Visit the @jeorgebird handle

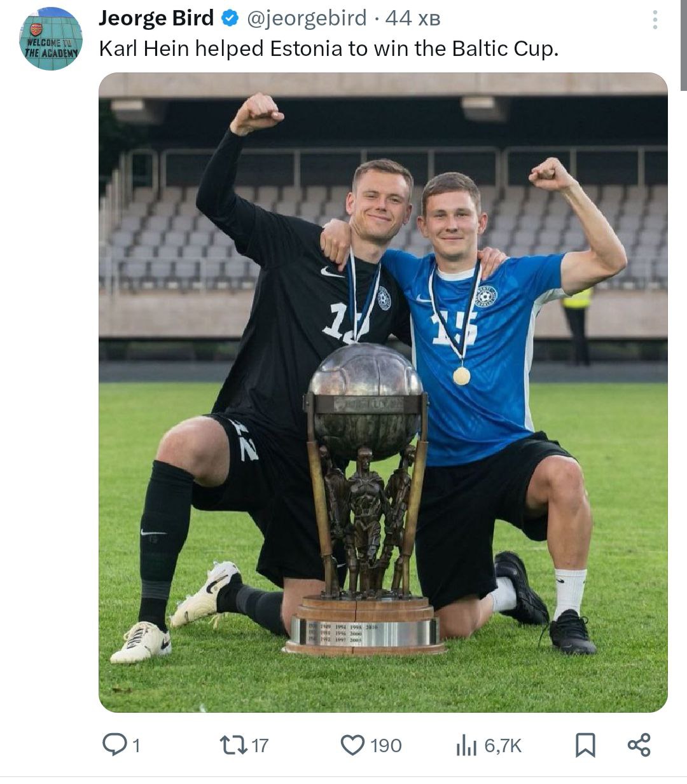[307, 18]
